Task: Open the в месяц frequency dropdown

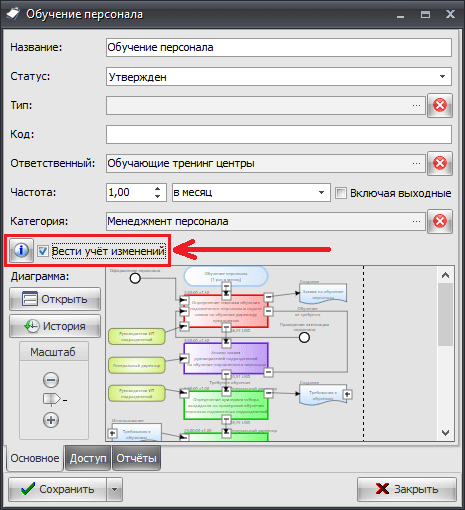Action: click(321, 192)
